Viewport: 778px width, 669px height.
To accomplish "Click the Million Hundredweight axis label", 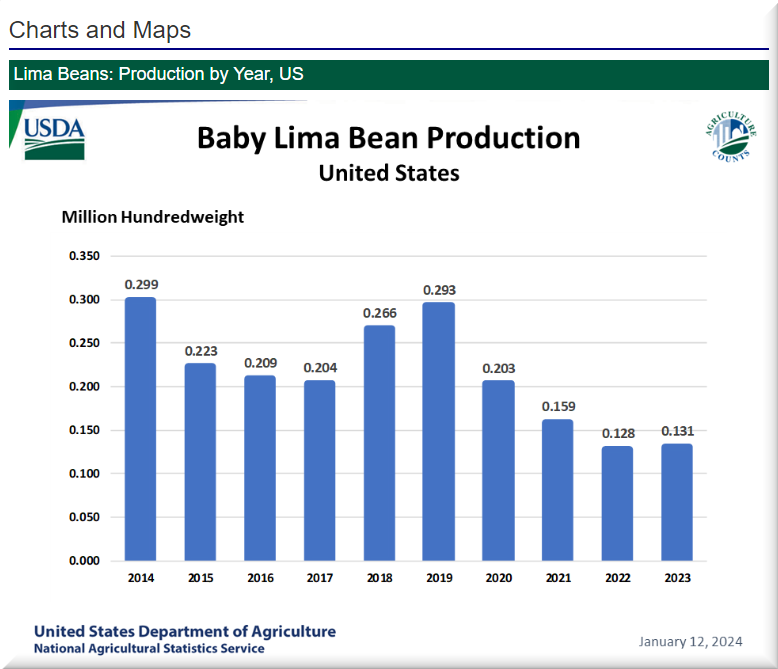I will click(x=152, y=217).
